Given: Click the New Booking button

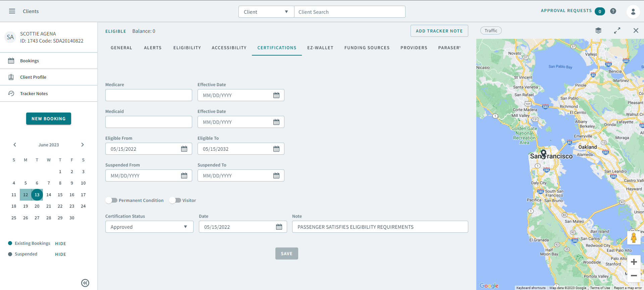Looking at the screenshot, I should point(49,119).
